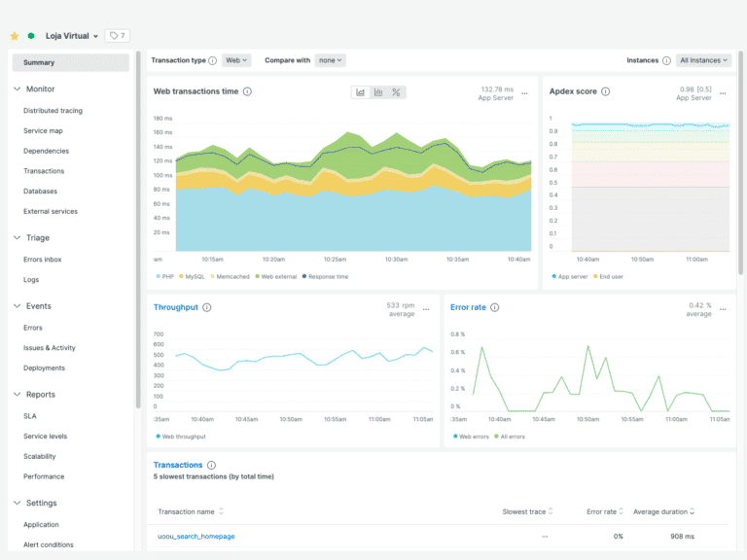Click the main page vertical scrollbar
747x560 pixels.
tap(741, 162)
